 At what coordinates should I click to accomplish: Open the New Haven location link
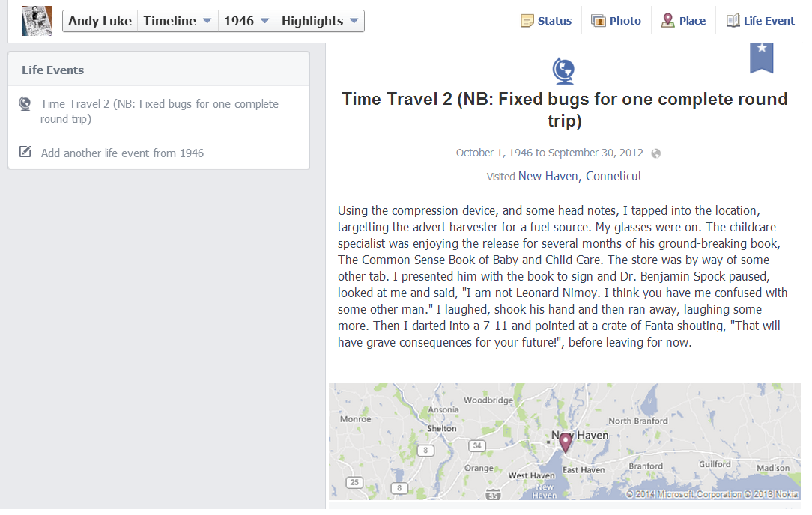pos(548,177)
